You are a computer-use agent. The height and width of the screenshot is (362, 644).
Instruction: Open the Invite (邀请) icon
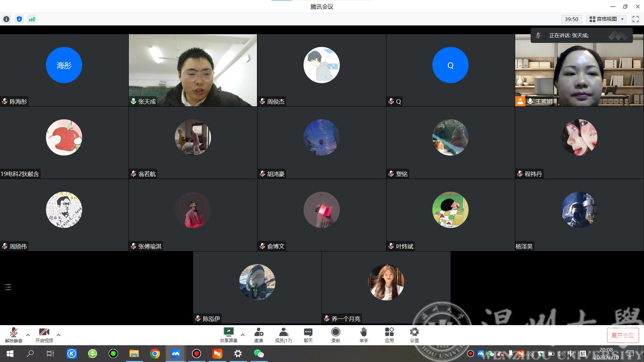coord(259,335)
